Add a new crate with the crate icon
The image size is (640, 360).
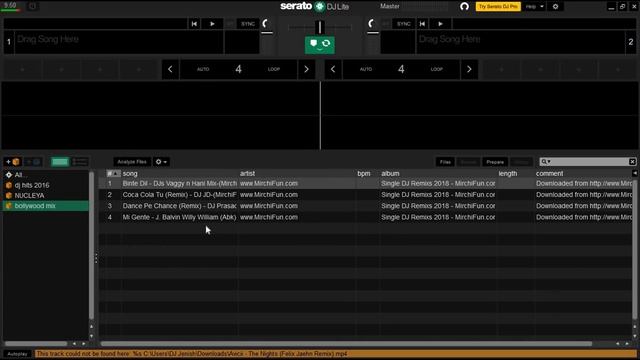pyautogui.click(x=12, y=162)
